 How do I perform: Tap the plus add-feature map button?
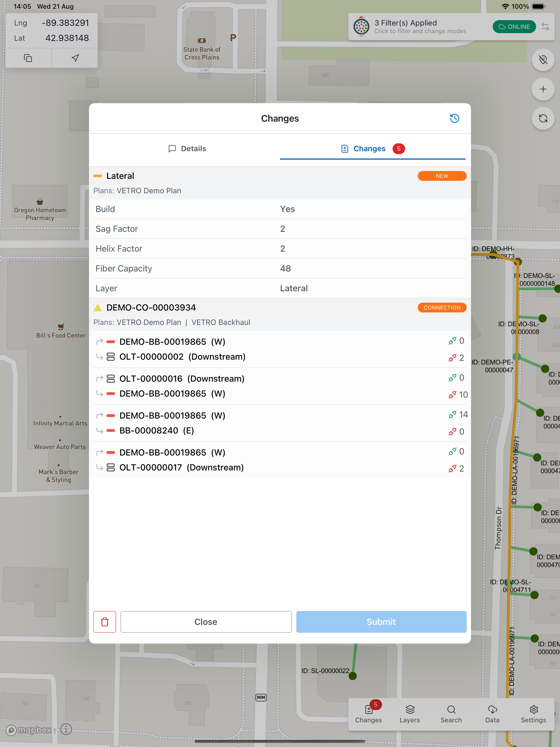[x=543, y=89]
